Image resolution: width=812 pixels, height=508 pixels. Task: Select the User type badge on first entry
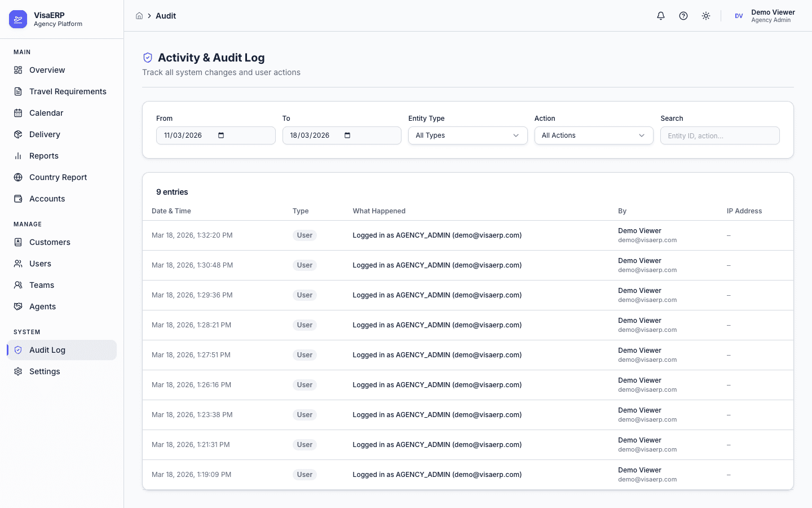(x=304, y=235)
